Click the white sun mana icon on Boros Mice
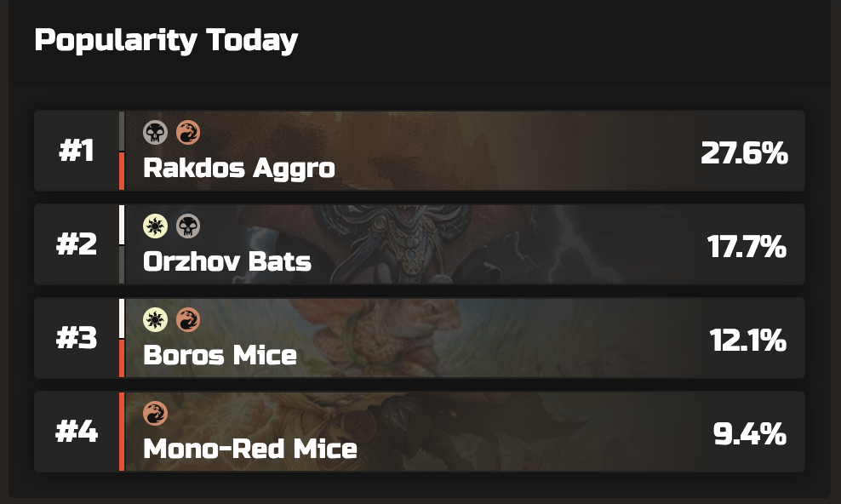841x504 pixels. click(x=156, y=320)
